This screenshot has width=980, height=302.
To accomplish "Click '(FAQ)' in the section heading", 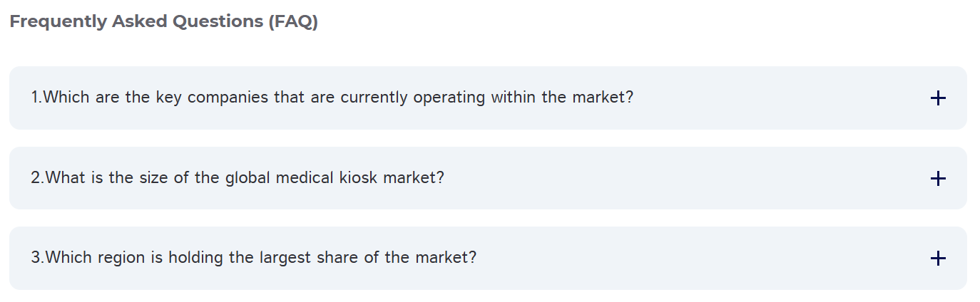I will click(293, 22).
